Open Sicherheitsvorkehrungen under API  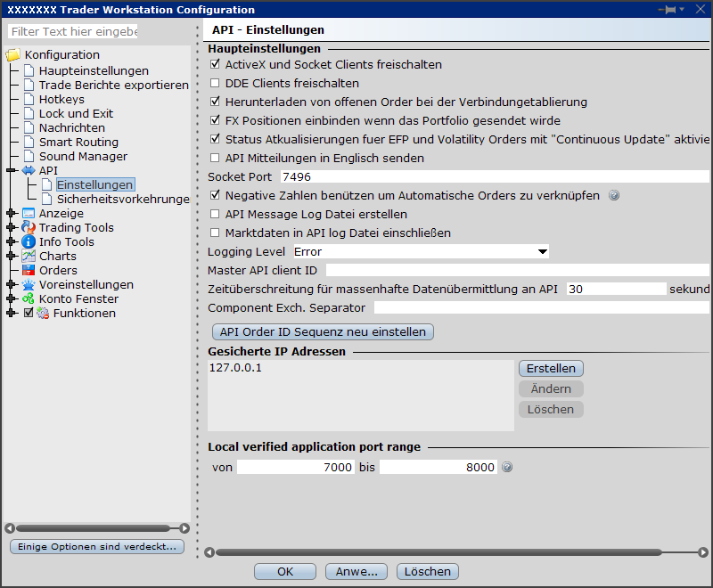122,200
